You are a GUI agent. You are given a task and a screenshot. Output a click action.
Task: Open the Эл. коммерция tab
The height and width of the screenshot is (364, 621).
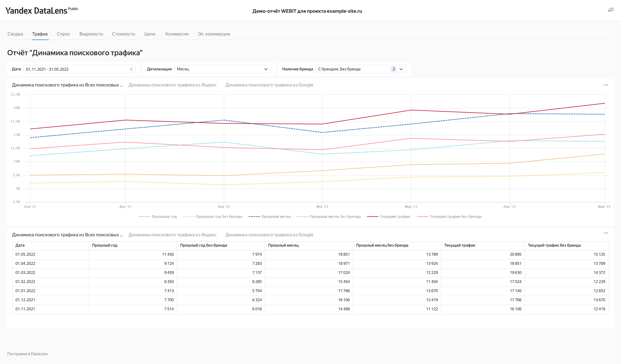[214, 34]
